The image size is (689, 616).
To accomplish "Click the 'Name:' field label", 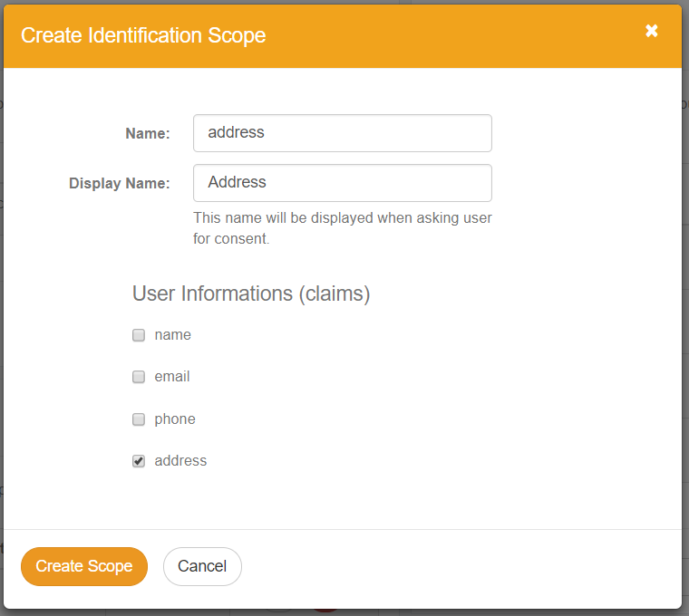I will pos(147,134).
